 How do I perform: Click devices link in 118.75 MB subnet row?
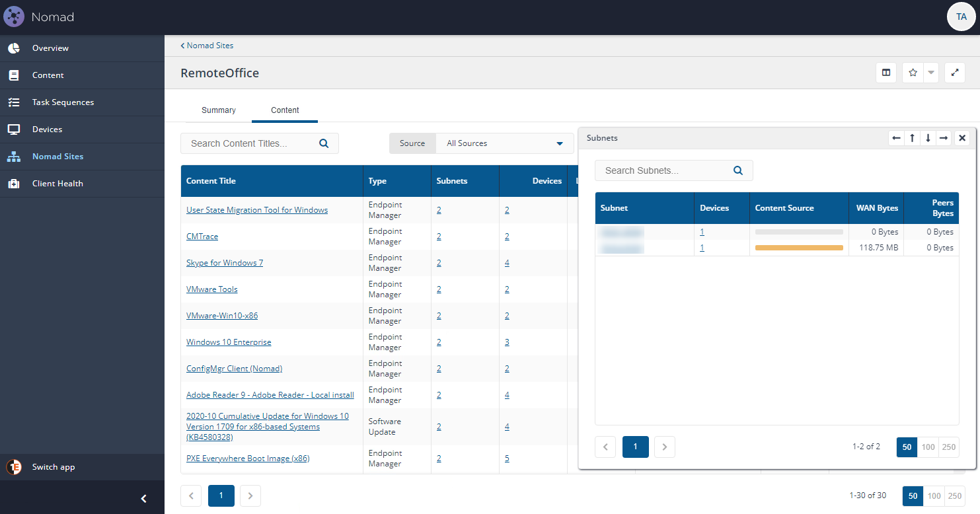(x=702, y=248)
